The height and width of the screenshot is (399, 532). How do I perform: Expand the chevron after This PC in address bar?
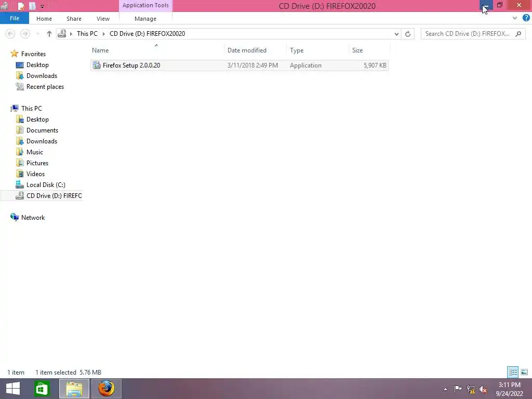pyautogui.click(x=104, y=34)
